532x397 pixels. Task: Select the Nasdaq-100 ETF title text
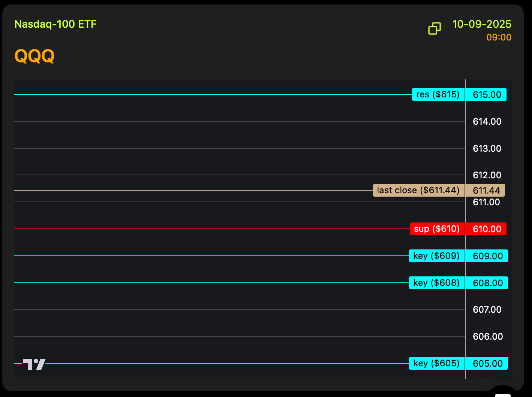click(x=55, y=24)
